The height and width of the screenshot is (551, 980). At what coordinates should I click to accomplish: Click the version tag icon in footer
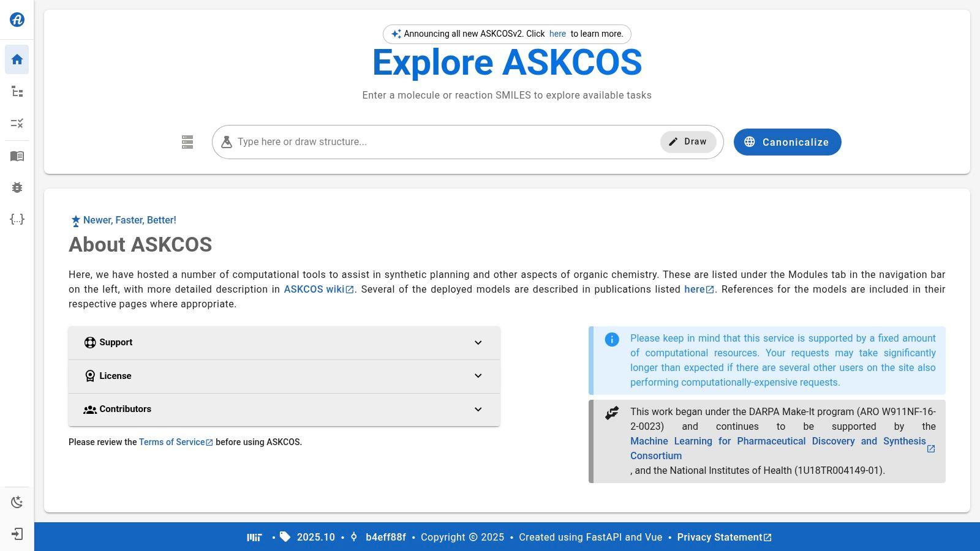pos(285,537)
